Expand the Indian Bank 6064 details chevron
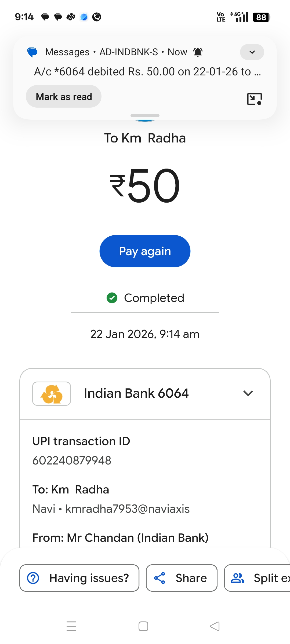 pyautogui.click(x=248, y=393)
